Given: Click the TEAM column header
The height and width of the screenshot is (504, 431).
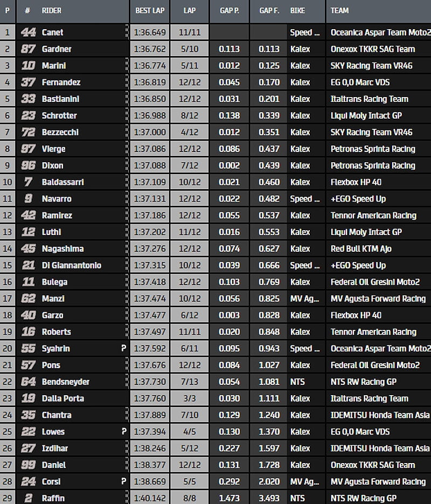Looking at the screenshot, I should point(339,10).
